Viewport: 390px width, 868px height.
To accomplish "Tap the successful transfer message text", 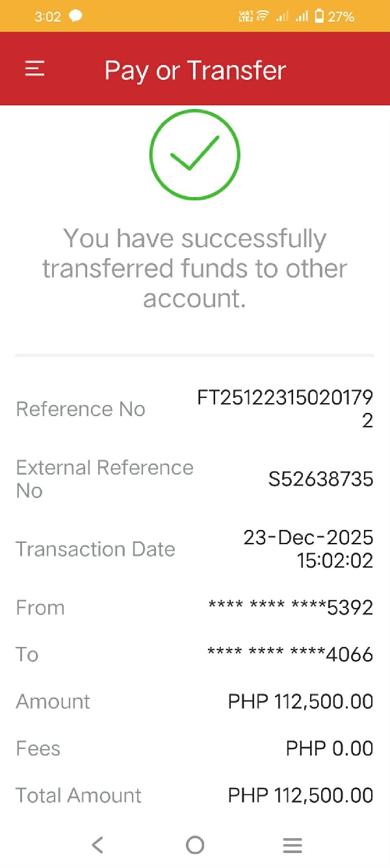I will tap(195, 269).
